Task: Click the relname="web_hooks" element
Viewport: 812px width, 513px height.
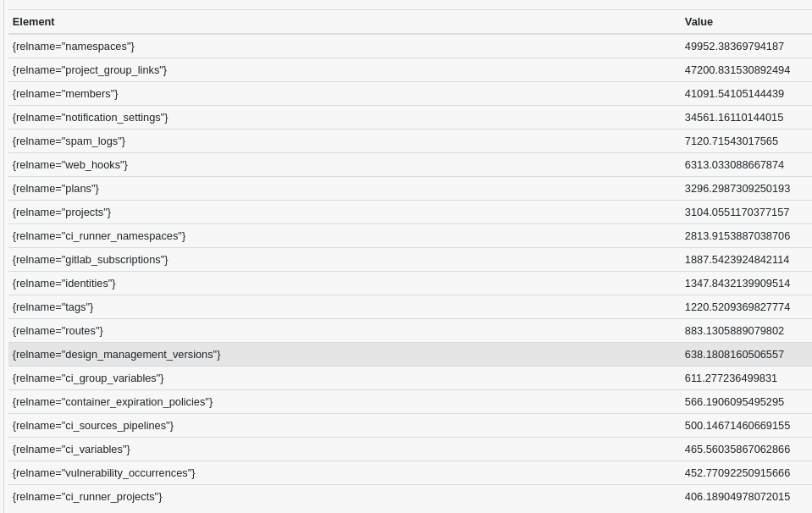Action: pos(70,165)
